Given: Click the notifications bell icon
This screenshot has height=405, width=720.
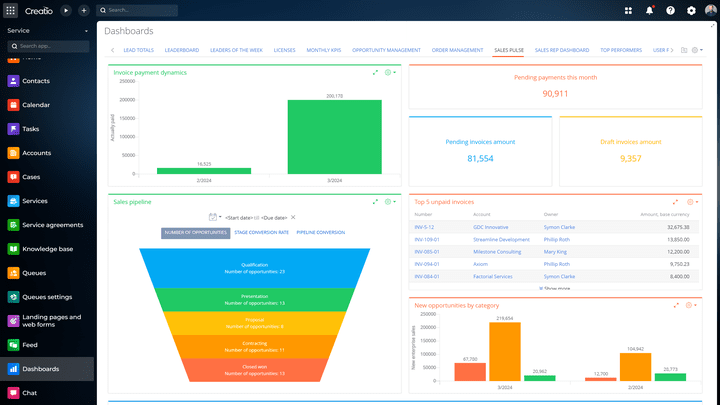Looking at the screenshot, I should 650,10.
